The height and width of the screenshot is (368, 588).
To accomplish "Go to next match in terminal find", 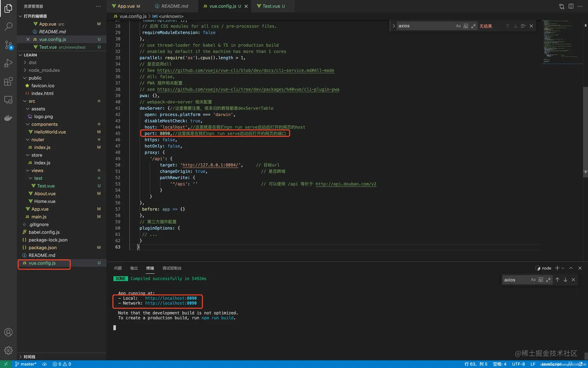I will 565,280.
